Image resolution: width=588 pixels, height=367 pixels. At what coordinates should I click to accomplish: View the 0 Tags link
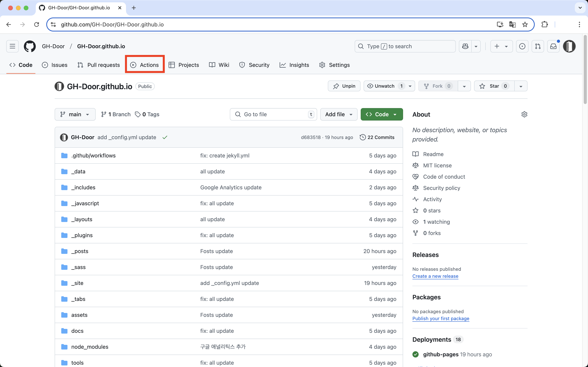(x=147, y=114)
